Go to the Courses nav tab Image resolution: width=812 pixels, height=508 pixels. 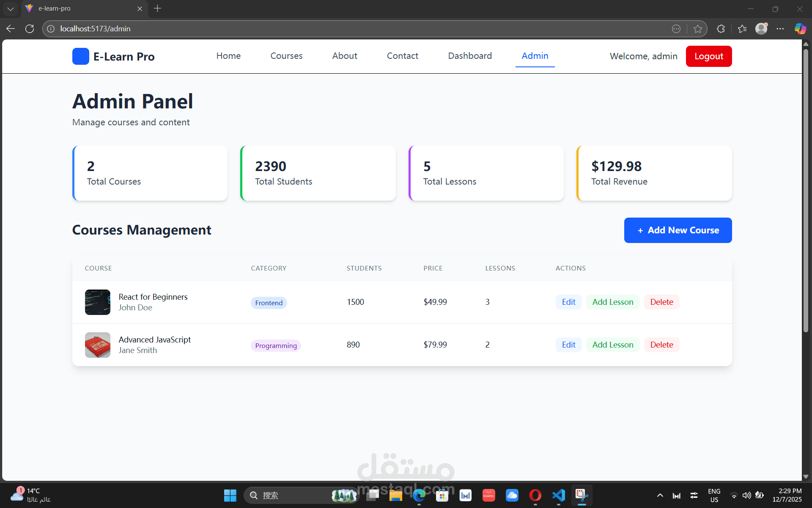[286, 56]
